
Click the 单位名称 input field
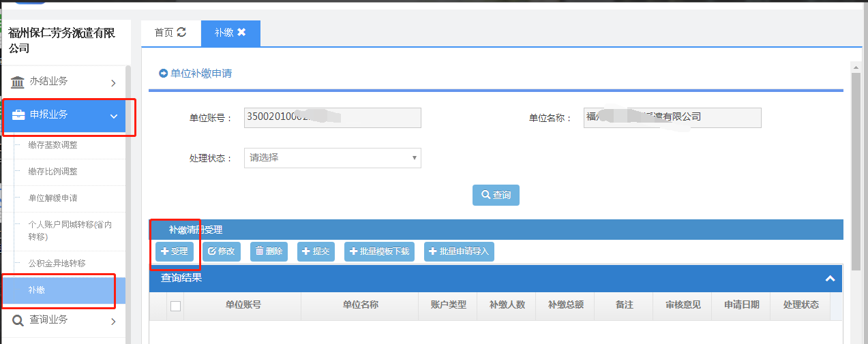point(672,118)
